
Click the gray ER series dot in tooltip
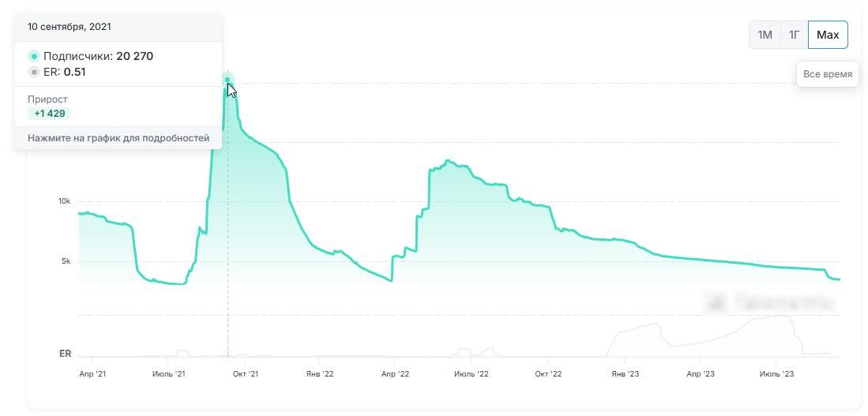(x=33, y=72)
